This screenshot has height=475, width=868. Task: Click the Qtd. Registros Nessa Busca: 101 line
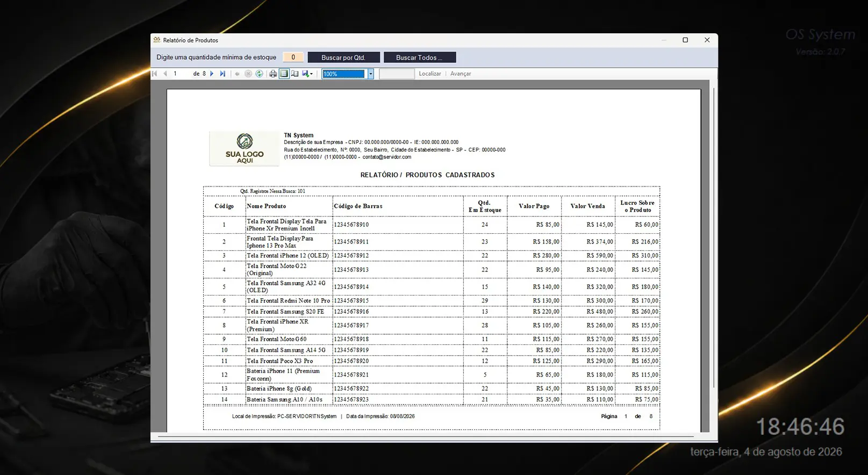[x=272, y=191]
